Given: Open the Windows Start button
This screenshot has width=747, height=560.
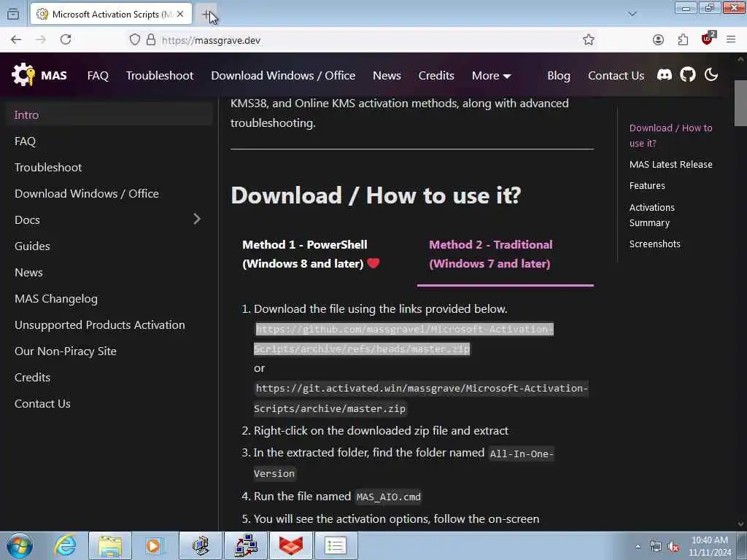Looking at the screenshot, I should coord(20,545).
